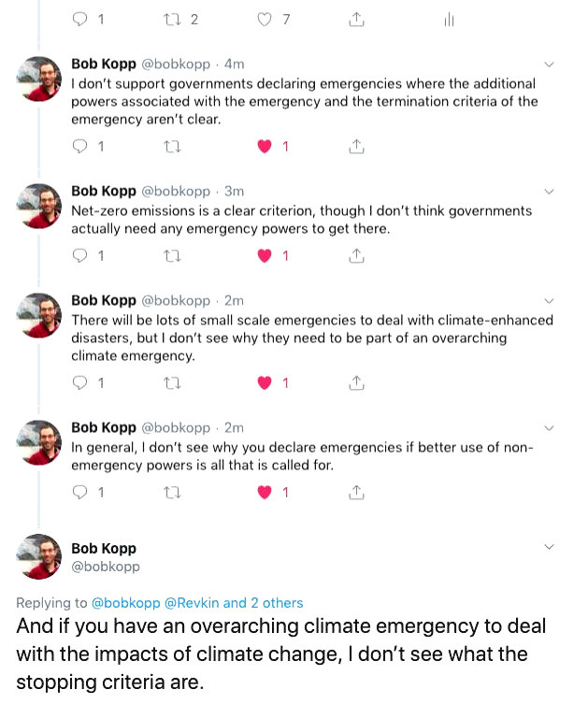Image resolution: width=588 pixels, height=704 pixels.
Task: Share the top tweet with 7 likes
Action: (x=355, y=20)
